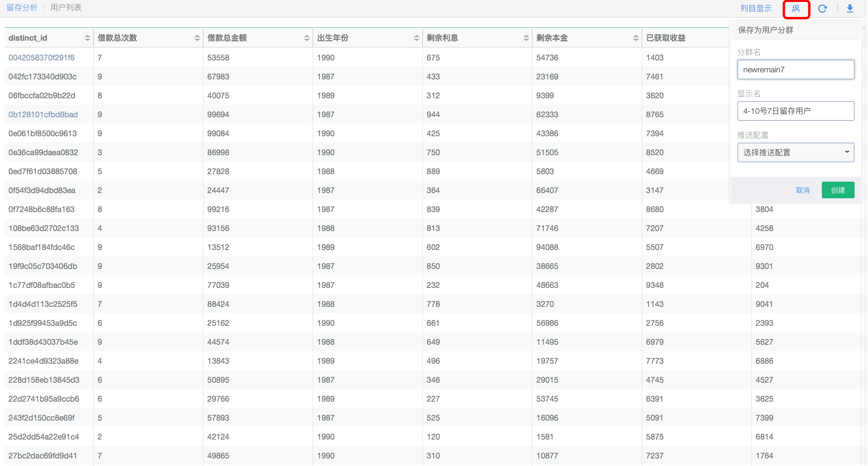
Task: Open user 0b128101cfbd8bad link
Action: click(x=43, y=115)
